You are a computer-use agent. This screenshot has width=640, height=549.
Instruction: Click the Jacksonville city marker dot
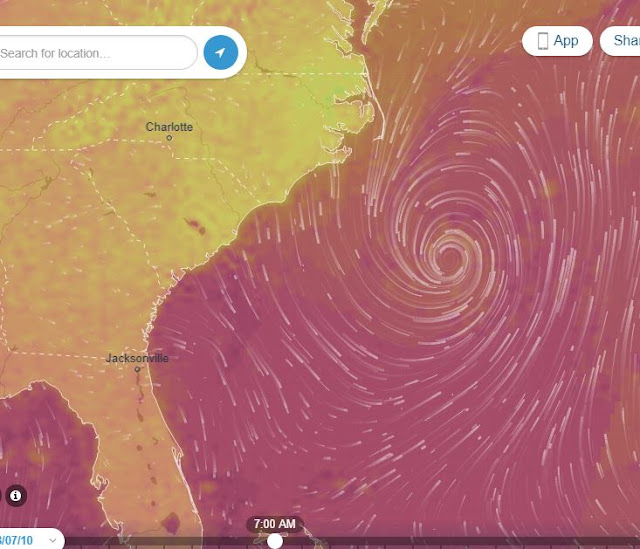[x=137, y=369]
